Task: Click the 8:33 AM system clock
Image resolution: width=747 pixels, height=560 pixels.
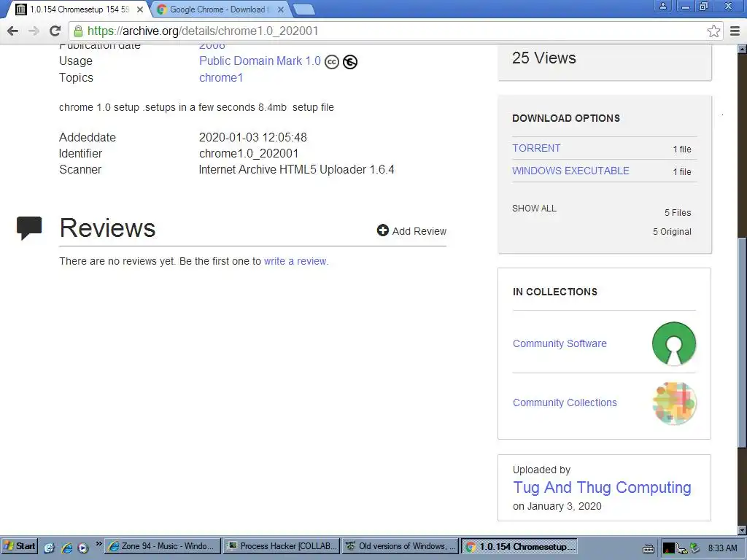Action: [722, 548]
